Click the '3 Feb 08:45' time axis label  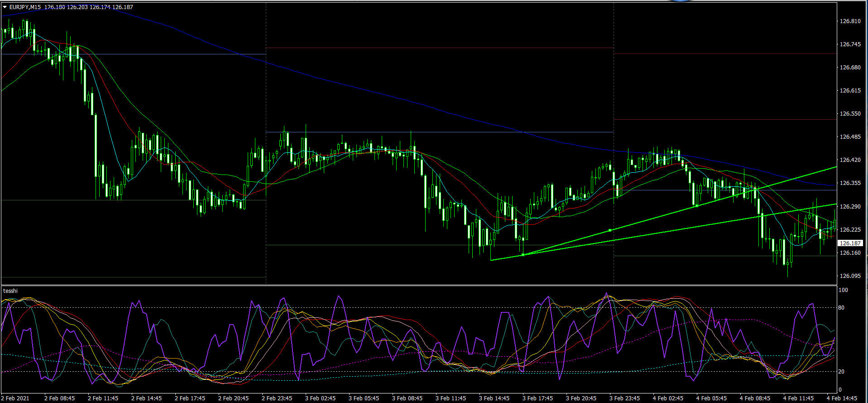(x=407, y=398)
